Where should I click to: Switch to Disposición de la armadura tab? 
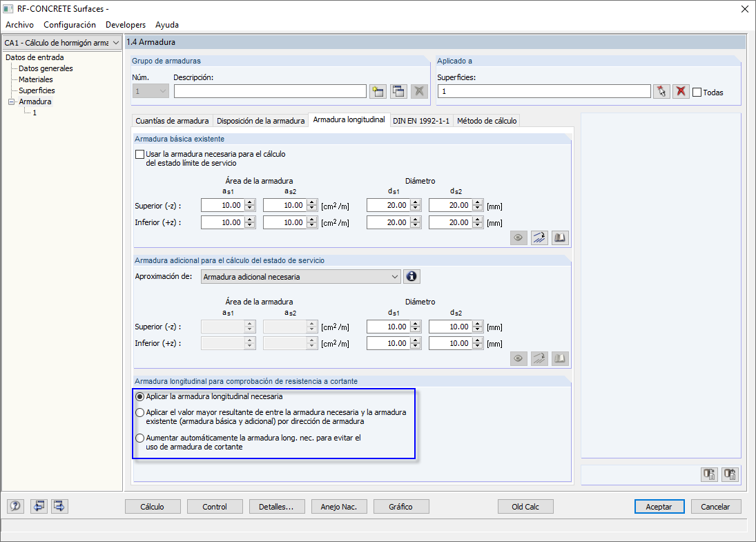[261, 121]
